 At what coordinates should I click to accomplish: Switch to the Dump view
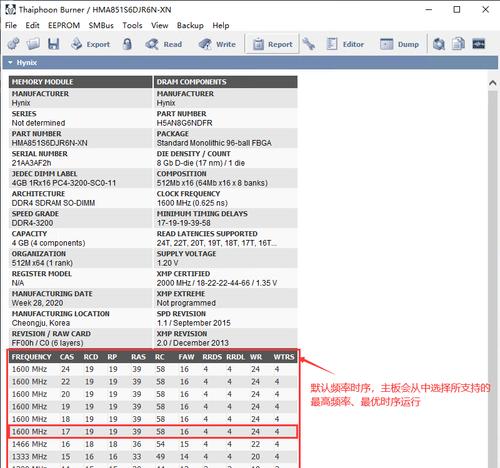click(x=399, y=44)
